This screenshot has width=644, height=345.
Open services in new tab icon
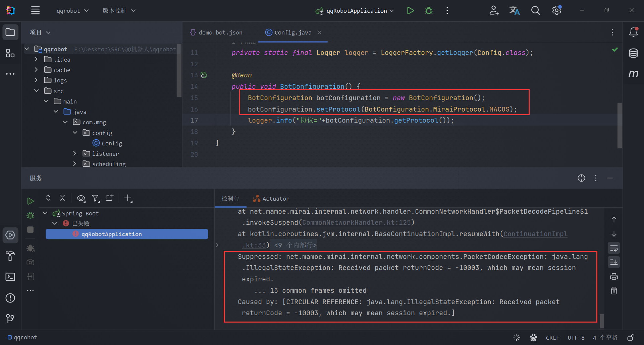click(x=110, y=198)
